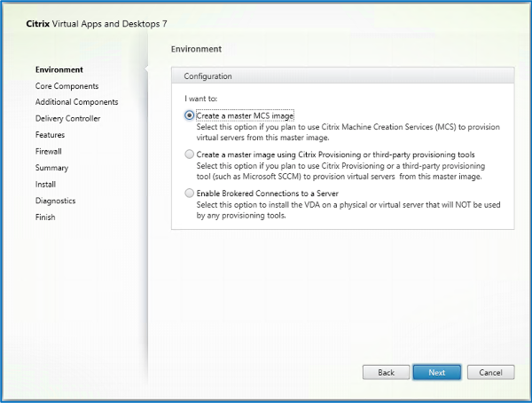Image resolution: width=532 pixels, height=403 pixels.
Task: Click the Configuration panel header
Action: click(342, 75)
